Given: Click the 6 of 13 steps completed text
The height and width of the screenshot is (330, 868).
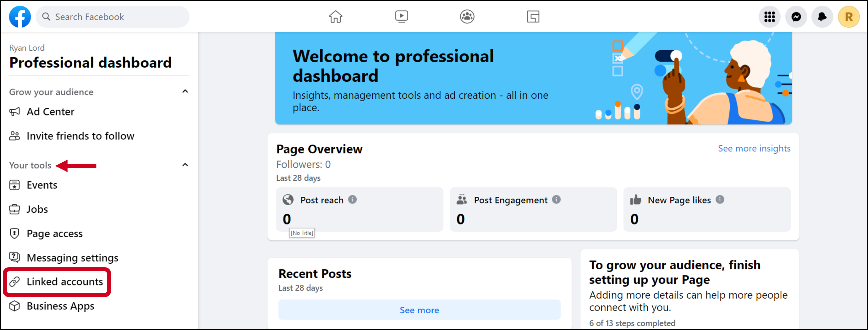Looking at the screenshot, I should [x=632, y=323].
